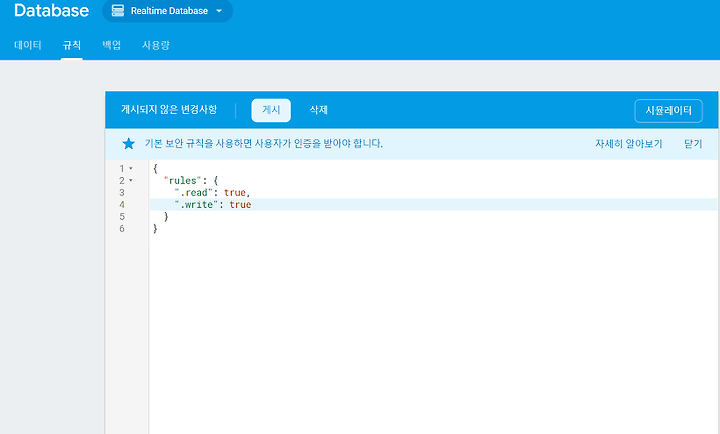Click 삭제 to discard changes
This screenshot has width=720, height=434.
coord(319,110)
